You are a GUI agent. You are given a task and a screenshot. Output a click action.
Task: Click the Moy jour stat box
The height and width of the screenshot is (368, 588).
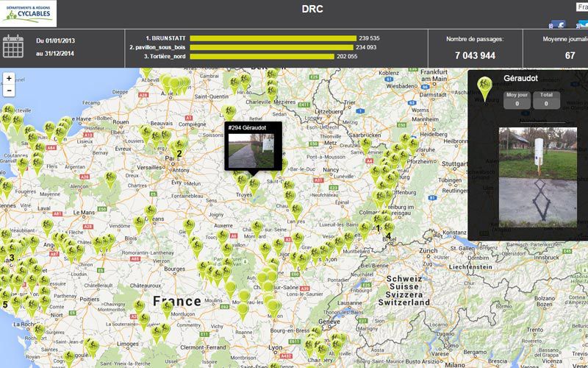click(517, 100)
